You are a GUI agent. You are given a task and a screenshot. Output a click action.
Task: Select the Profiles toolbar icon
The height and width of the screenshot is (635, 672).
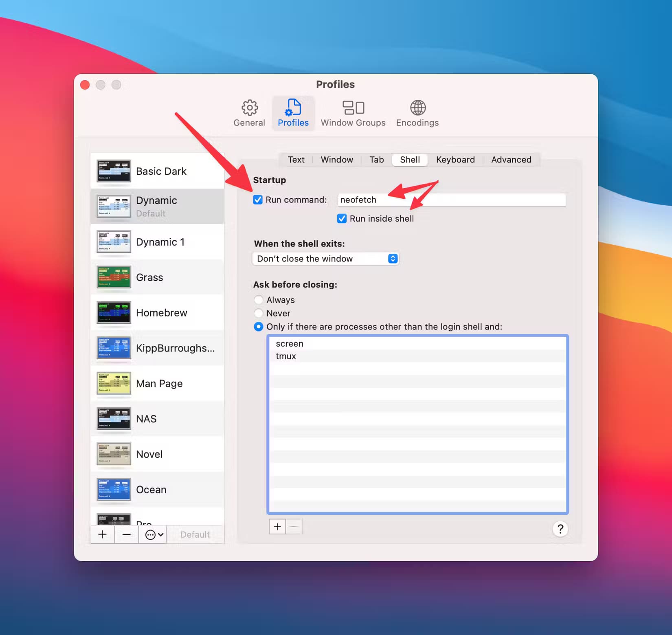(293, 114)
